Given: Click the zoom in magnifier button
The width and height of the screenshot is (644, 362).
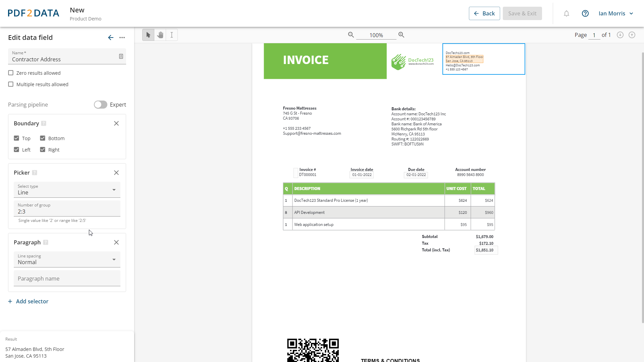Looking at the screenshot, I should (x=401, y=35).
